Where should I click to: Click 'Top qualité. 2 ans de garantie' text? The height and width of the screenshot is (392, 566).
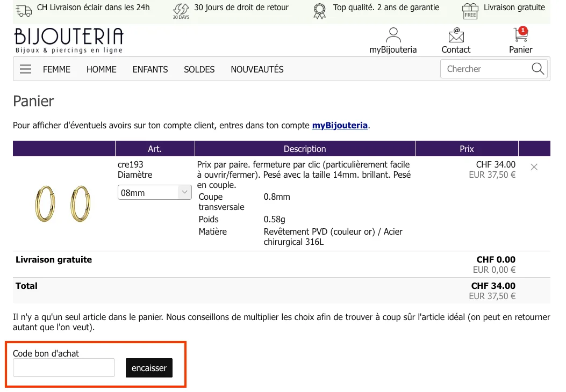[x=386, y=7]
